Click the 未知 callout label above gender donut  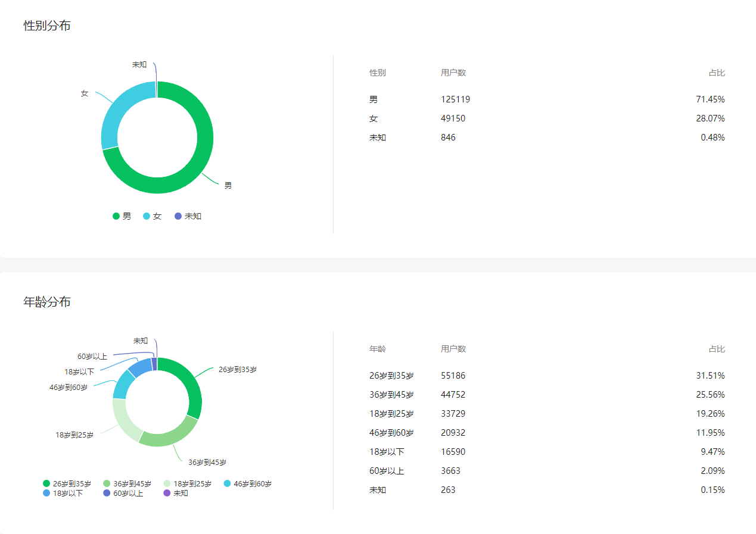coord(139,64)
